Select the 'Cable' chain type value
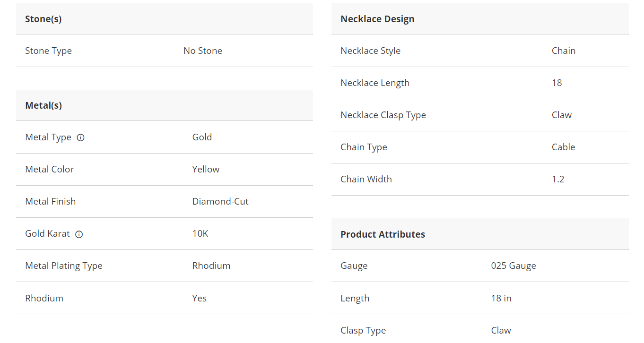The image size is (644, 343). [563, 147]
